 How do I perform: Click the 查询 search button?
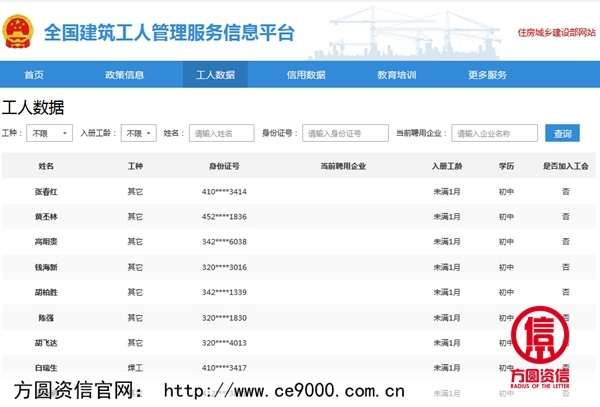point(562,133)
